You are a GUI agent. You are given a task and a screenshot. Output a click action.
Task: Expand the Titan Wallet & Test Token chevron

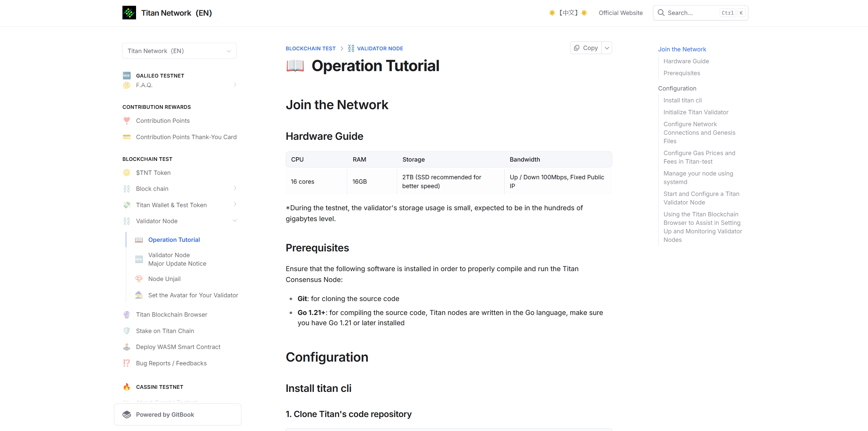[x=235, y=204]
